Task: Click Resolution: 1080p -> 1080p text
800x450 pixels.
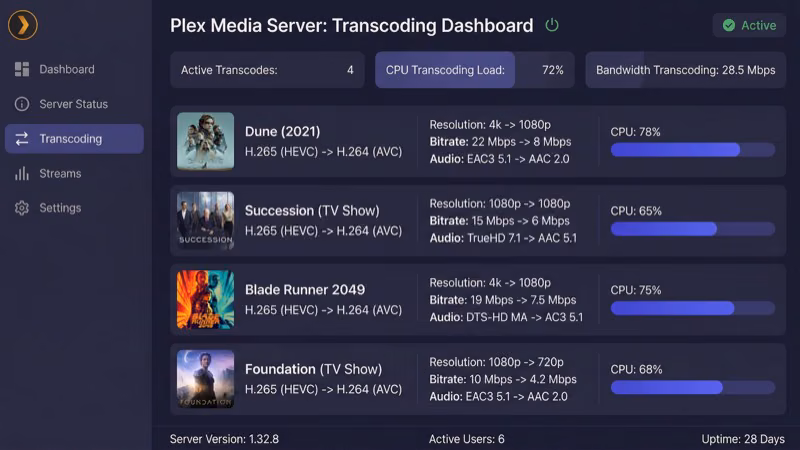Action: (500, 204)
